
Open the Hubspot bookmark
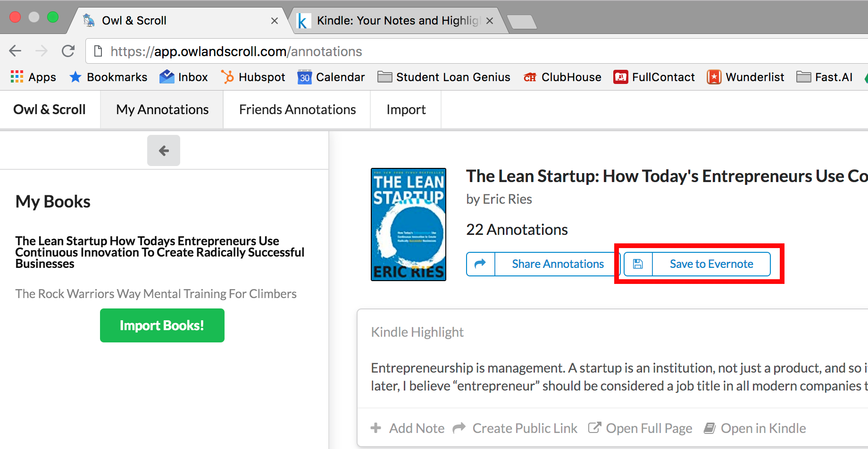253,77
